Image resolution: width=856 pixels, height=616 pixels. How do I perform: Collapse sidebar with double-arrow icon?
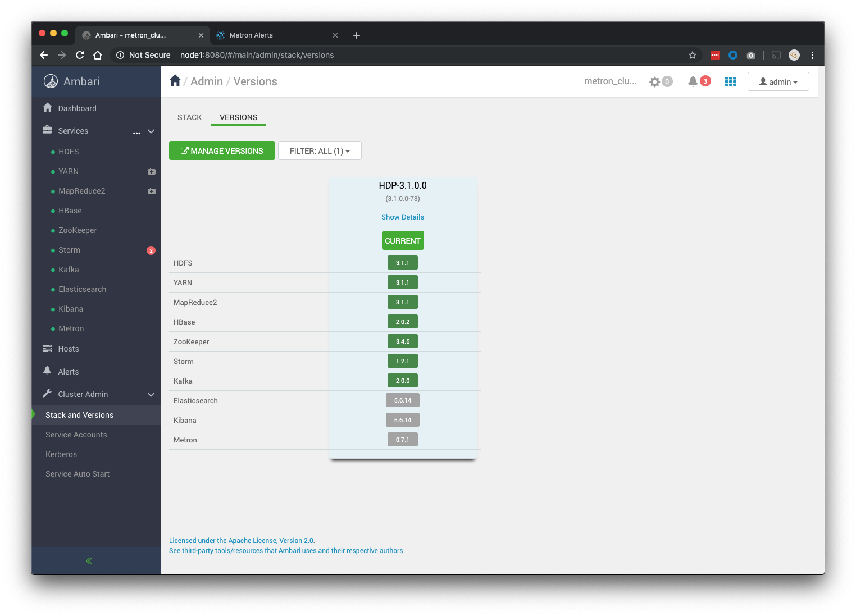point(89,561)
